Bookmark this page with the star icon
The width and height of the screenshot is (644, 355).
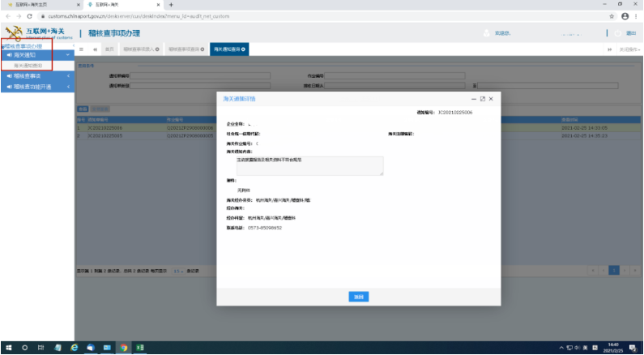pos(612,16)
